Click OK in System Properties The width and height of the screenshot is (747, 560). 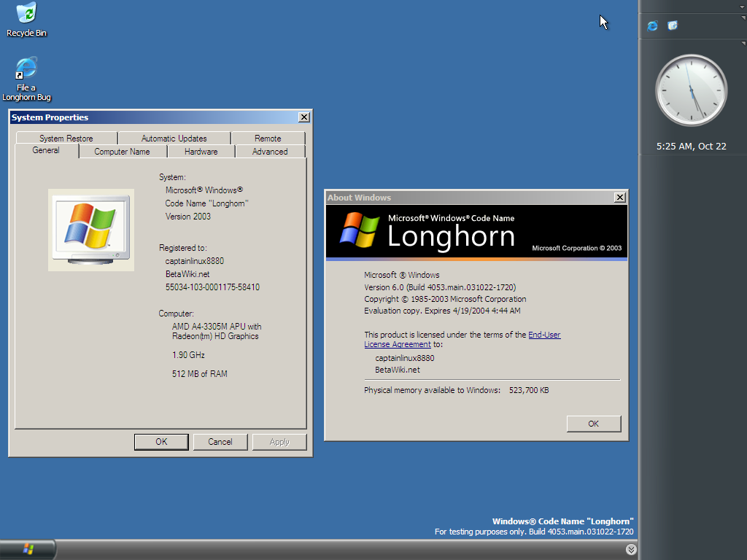coord(161,442)
